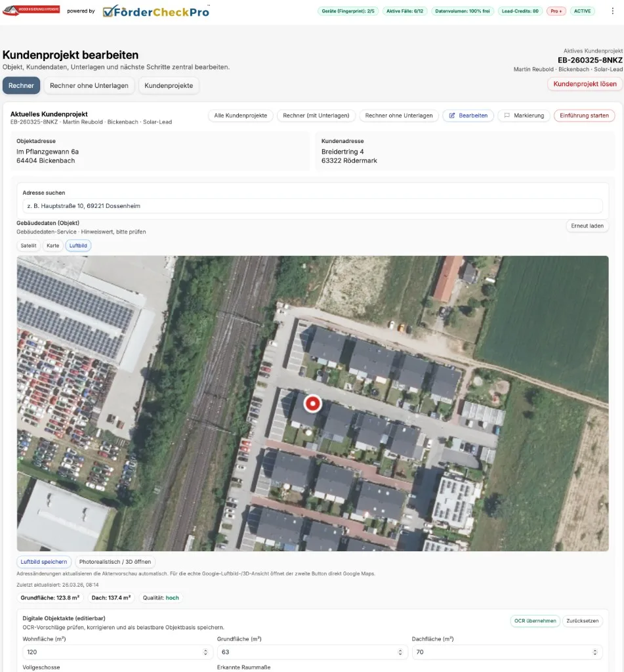Click Zurücksetzen button
Image resolution: width=624 pixels, height=672 pixels.
click(x=582, y=621)
